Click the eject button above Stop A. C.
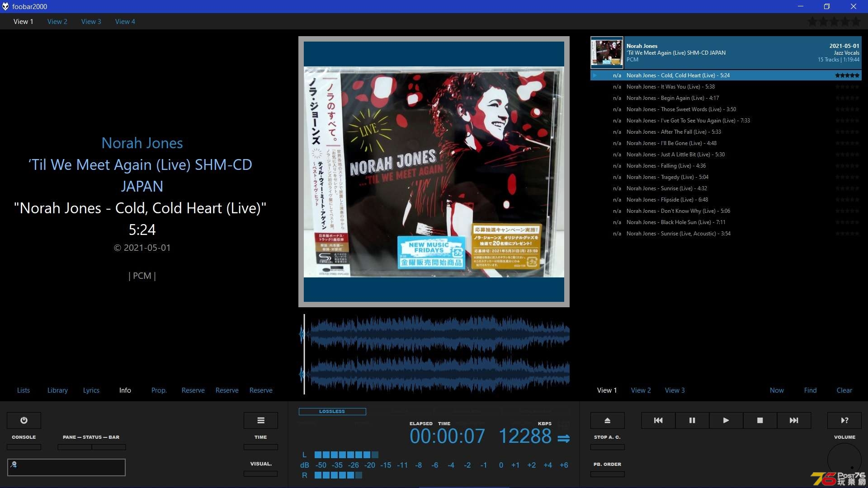 tap(608, 420)
